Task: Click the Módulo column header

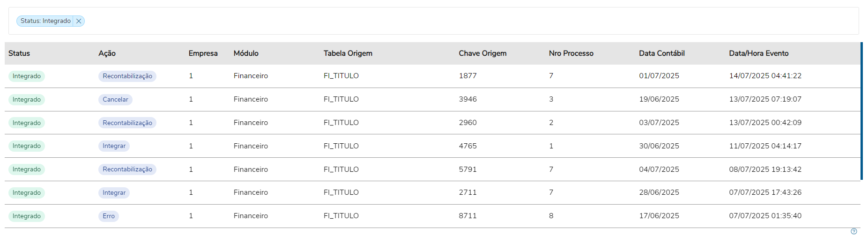Action: point(246,53)
